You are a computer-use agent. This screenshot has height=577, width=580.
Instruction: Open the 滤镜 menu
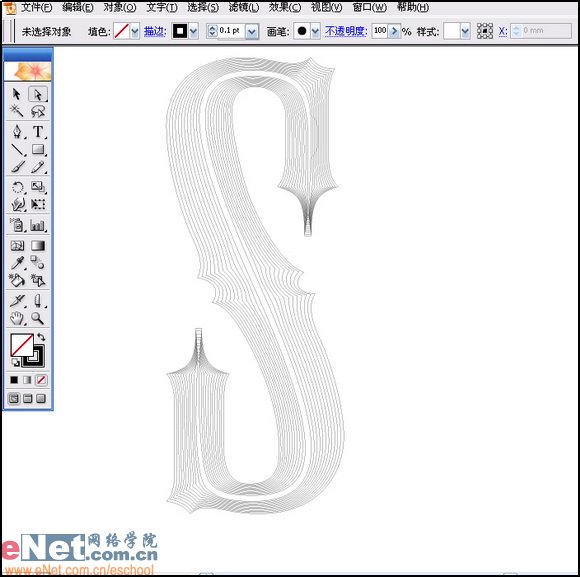(x=243, y=7)
